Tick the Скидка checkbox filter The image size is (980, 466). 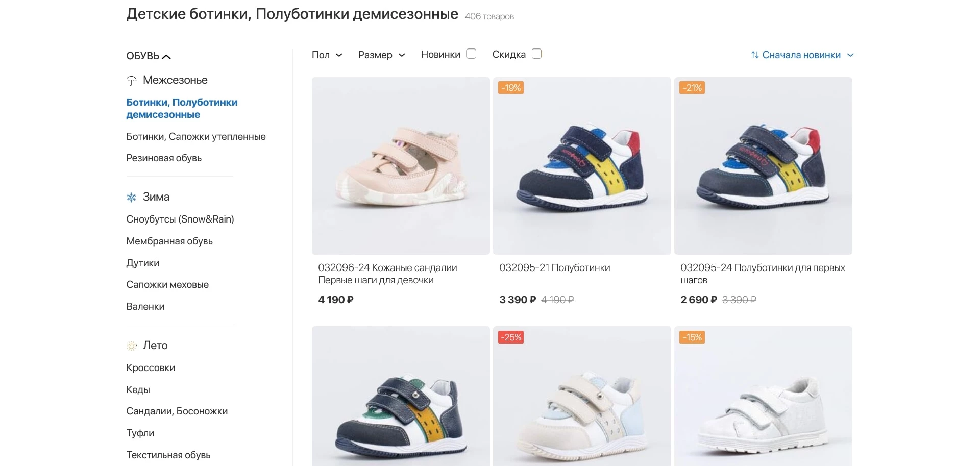click(536, 54)
